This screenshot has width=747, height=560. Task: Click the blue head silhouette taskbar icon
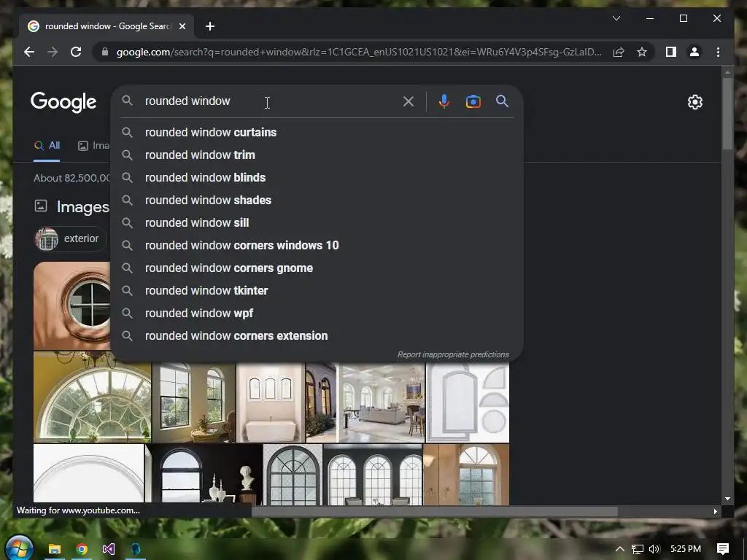[x=136, y=549]
